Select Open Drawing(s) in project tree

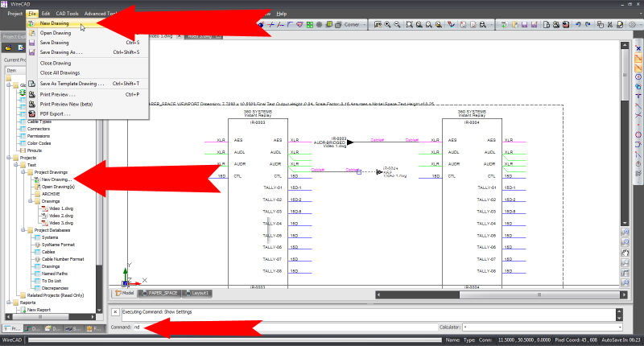[x=58, y=187]
